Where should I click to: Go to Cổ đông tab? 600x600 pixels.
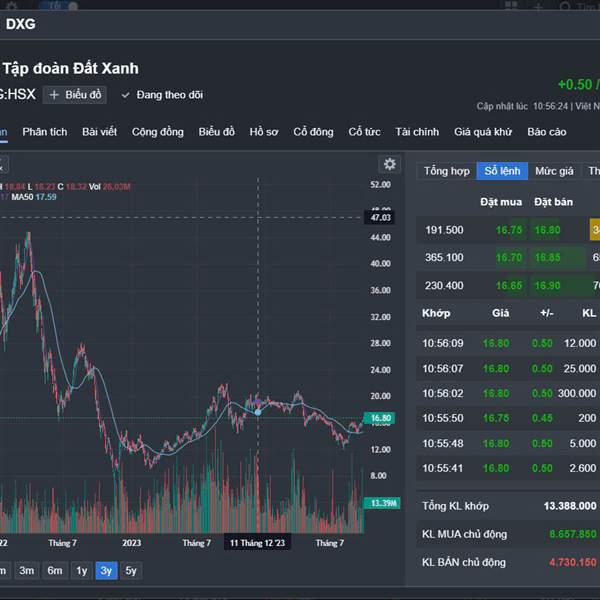point(313,132)
